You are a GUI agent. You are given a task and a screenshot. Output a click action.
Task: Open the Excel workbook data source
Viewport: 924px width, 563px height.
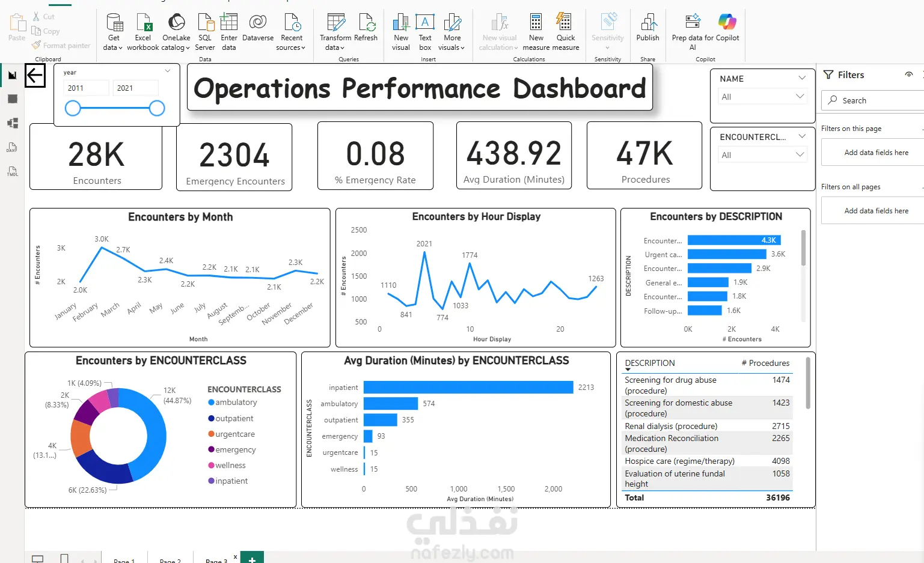143,32
